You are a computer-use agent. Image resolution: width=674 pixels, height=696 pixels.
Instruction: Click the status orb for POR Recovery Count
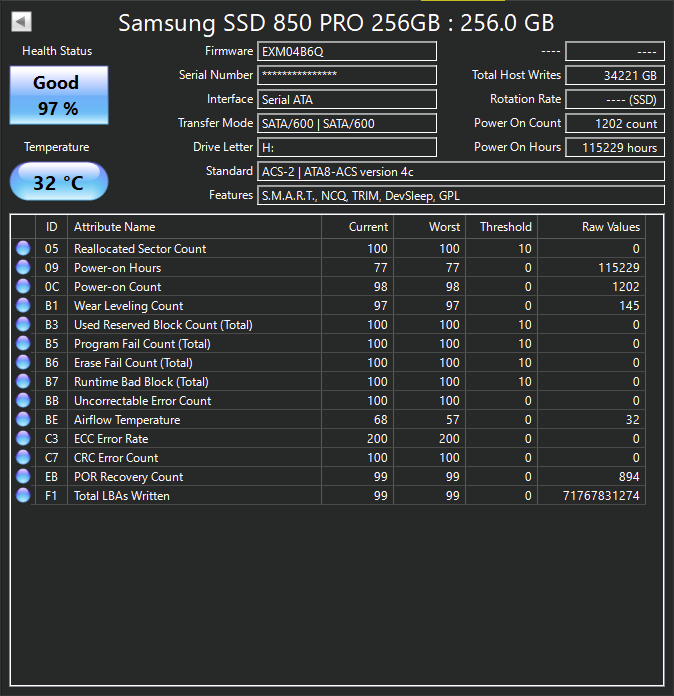(23, 477)
